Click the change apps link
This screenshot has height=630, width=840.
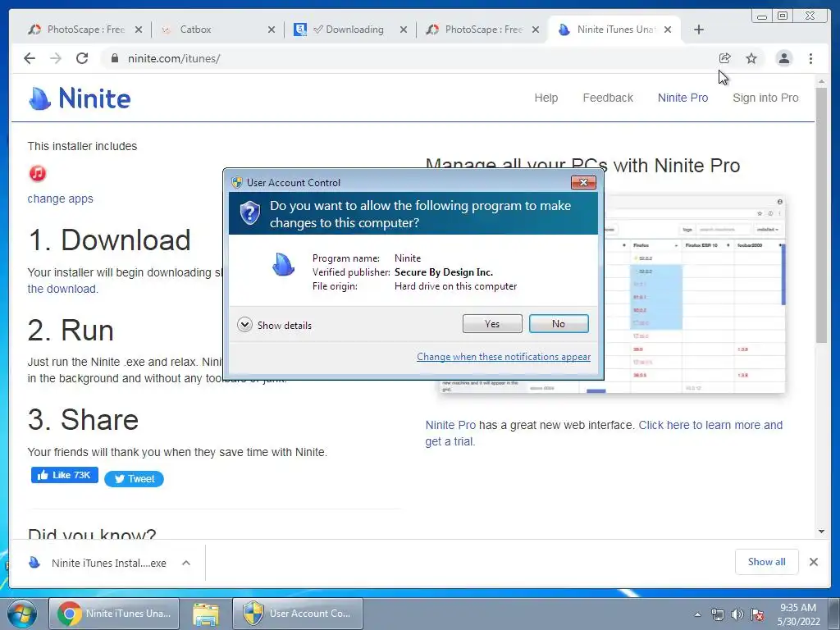coord(60,199)
